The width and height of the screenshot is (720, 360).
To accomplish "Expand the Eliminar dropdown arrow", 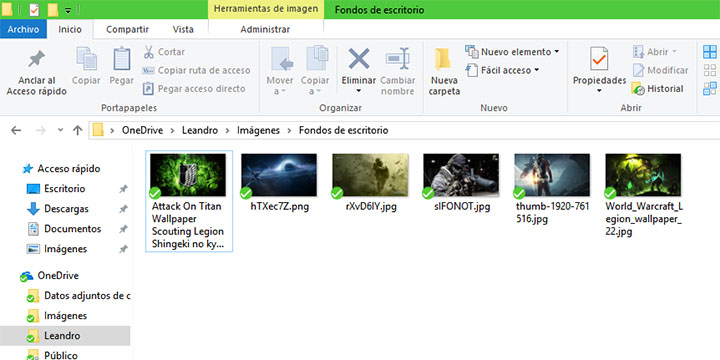I will [359, 91].
